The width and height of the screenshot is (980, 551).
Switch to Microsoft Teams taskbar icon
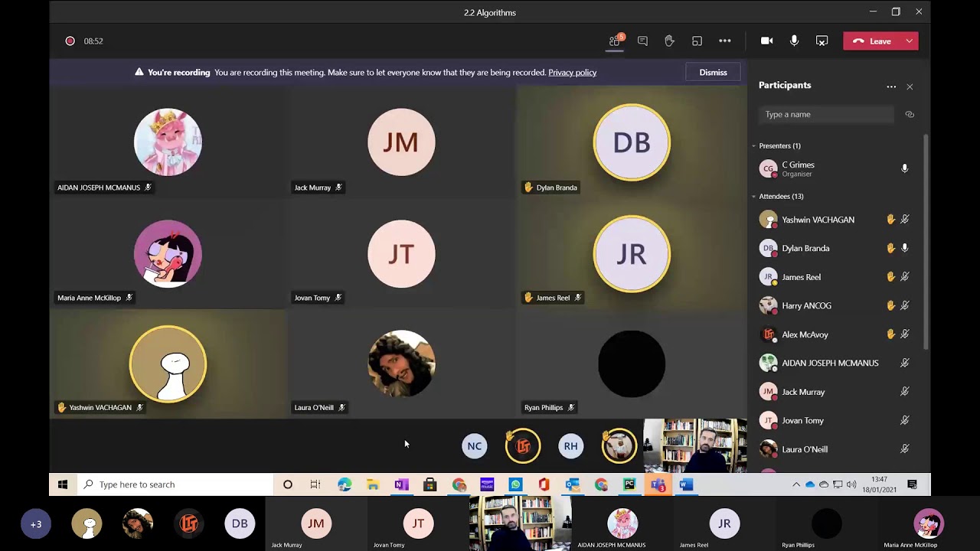click(x=658, y=484)
